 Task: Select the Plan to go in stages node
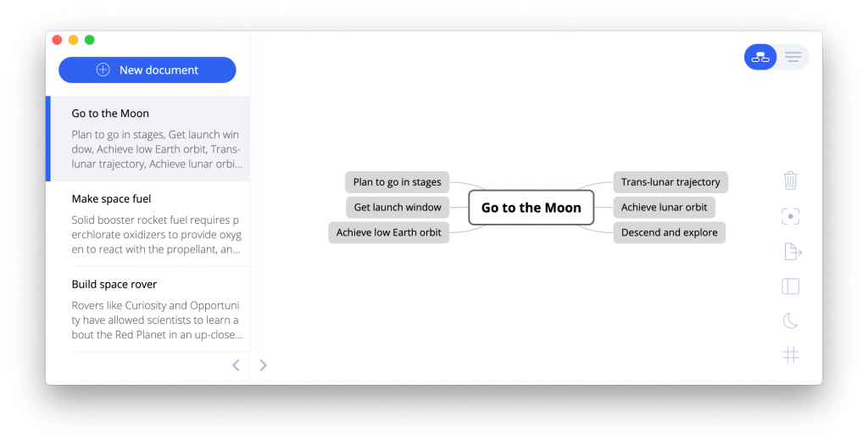pyautogui.click(x=397, y=182)
